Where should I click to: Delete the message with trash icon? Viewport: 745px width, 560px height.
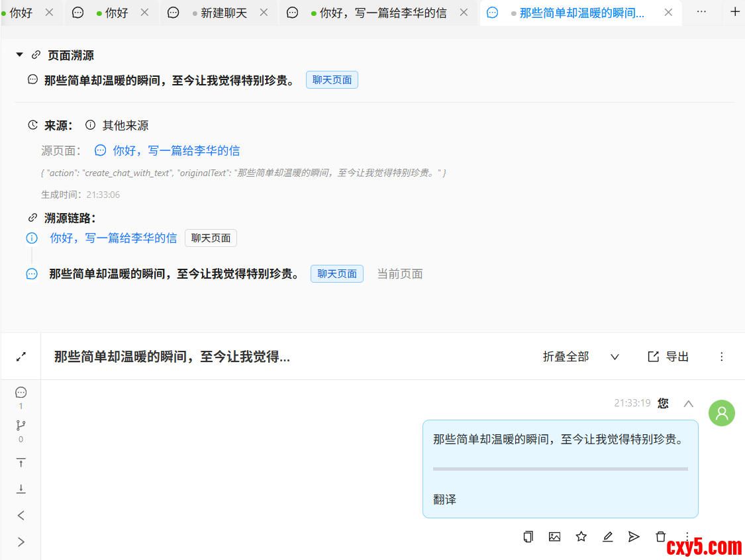[x=660, y=537]
